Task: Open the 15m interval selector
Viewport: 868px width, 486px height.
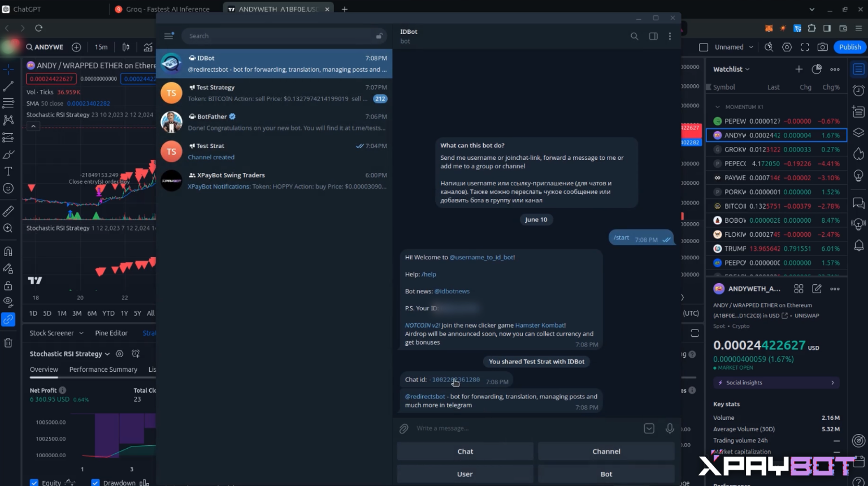Action: pyautogui.click(x=101, y=47)
